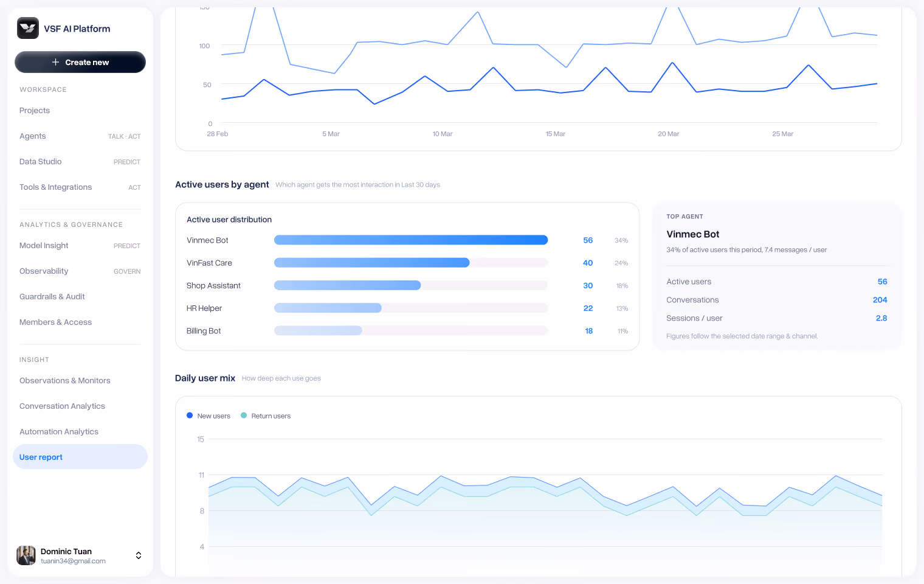Click the TALK · ACT tag beside Agents
The image size is (924, 584).
coord(125,136)
